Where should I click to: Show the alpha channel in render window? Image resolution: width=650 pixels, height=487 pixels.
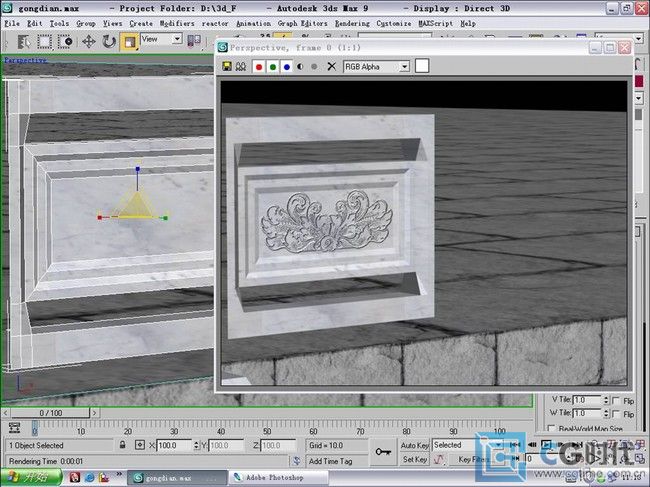point(301,66)
